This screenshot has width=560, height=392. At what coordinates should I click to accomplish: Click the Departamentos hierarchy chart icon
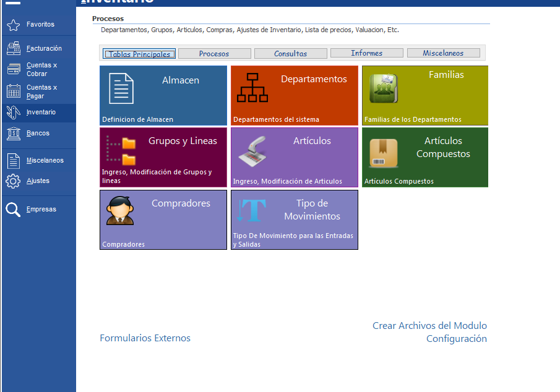[x=252, y=88]
